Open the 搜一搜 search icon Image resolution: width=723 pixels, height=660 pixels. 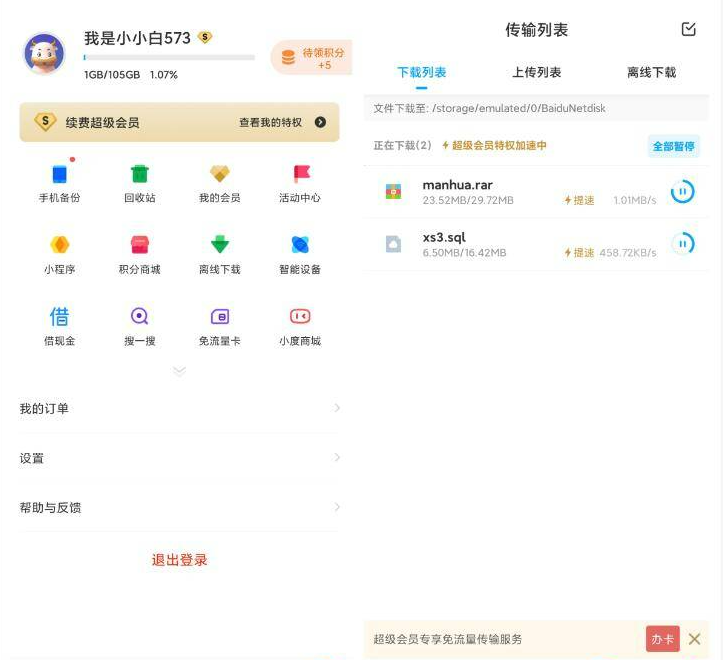pos(140,316)
